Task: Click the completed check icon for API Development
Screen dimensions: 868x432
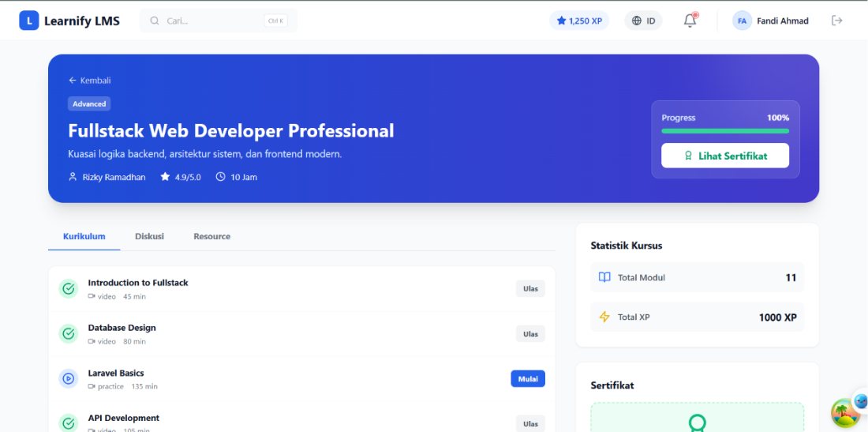Action: [x=69, y=423]
